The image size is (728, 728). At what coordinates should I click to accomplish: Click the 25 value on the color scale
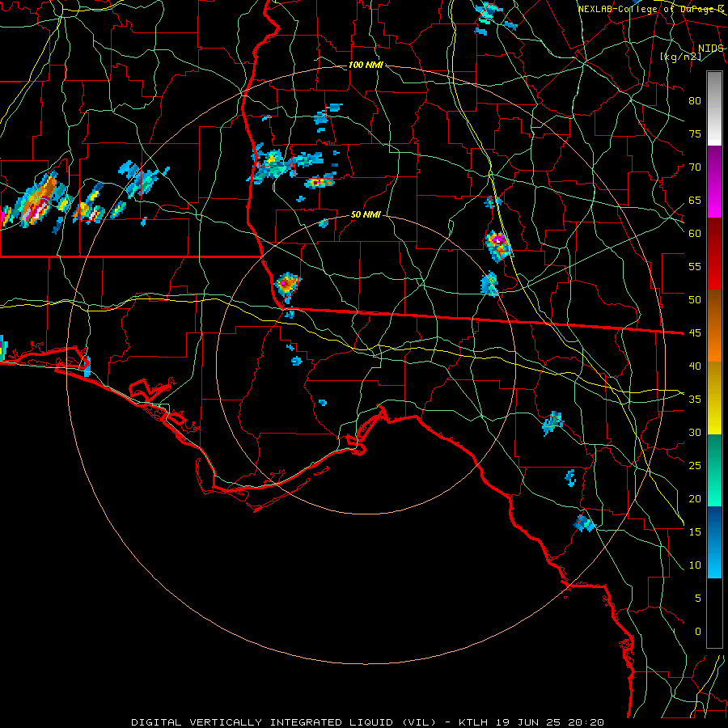pos(695,466)
